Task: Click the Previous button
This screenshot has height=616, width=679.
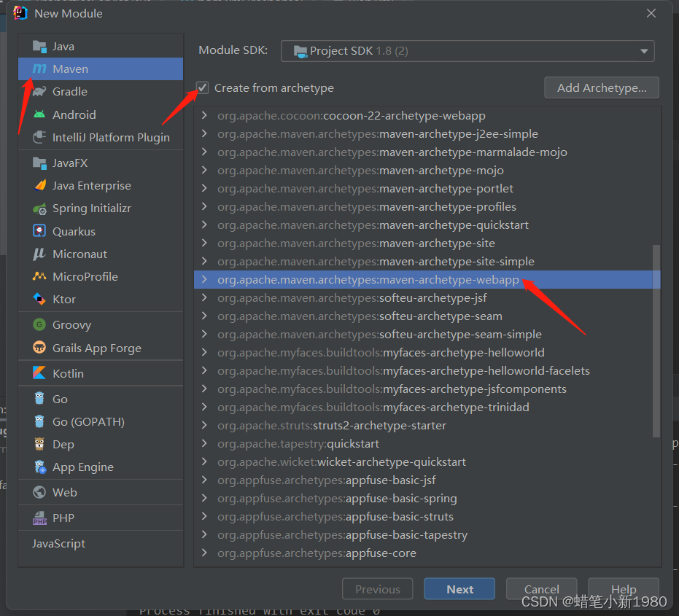Action: pos(378,589)
